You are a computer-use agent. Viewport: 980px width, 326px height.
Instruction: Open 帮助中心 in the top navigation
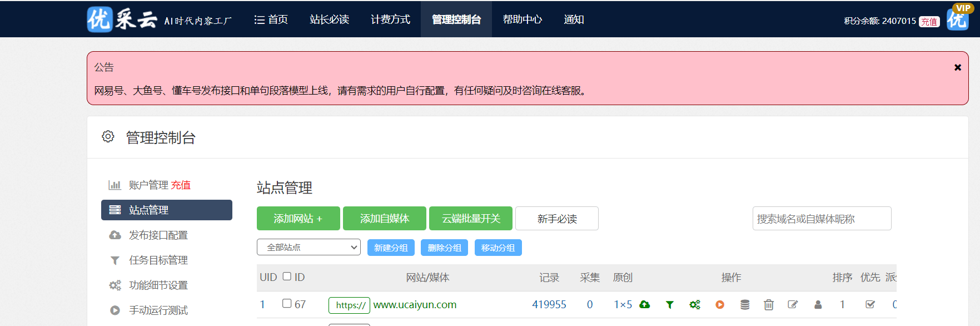[x=522, y=19]
